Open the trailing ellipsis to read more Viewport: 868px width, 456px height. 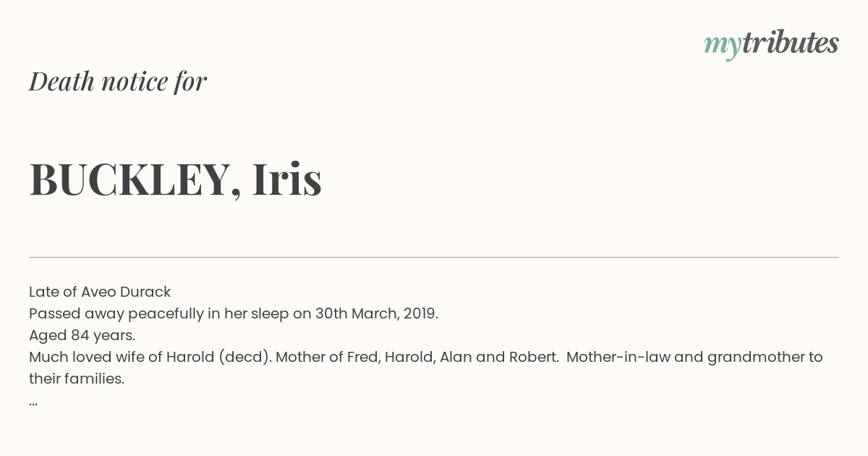(x=33, y=402)
